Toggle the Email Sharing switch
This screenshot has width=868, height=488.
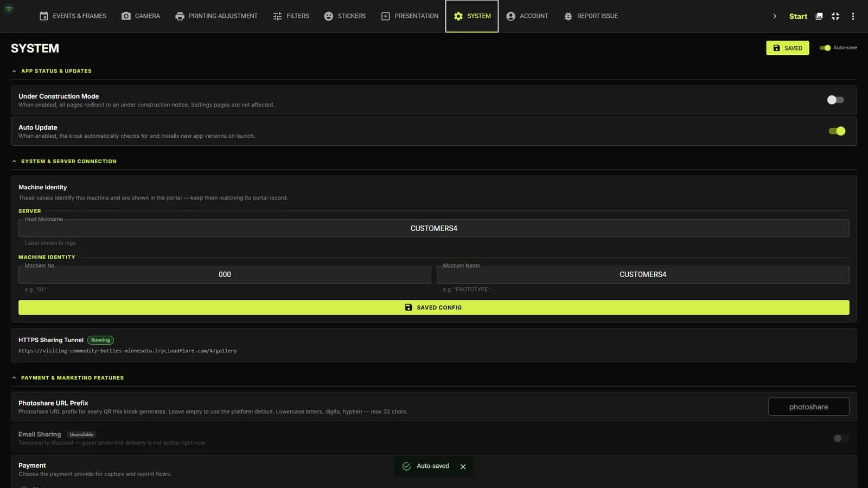pyautogui.click(x=841, y=438)
